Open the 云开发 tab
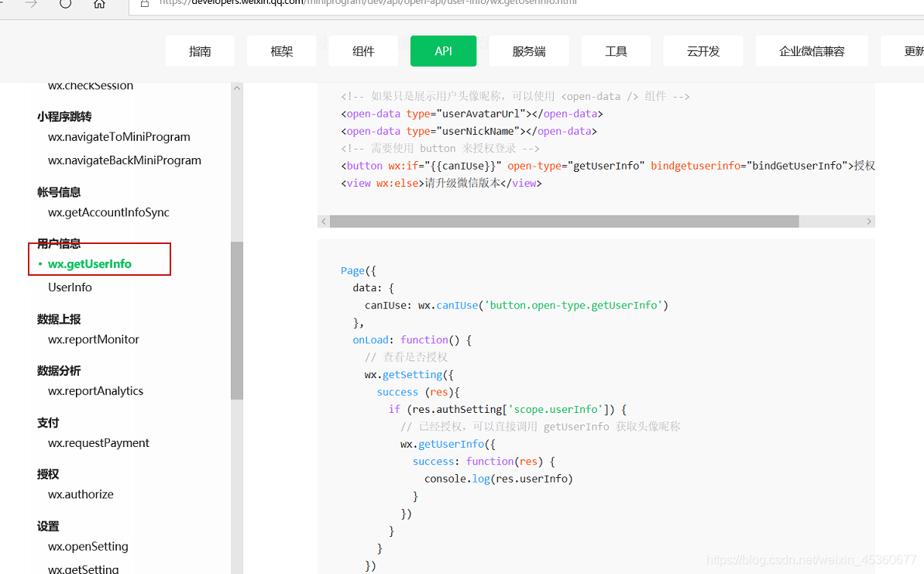 coord(703,51)
